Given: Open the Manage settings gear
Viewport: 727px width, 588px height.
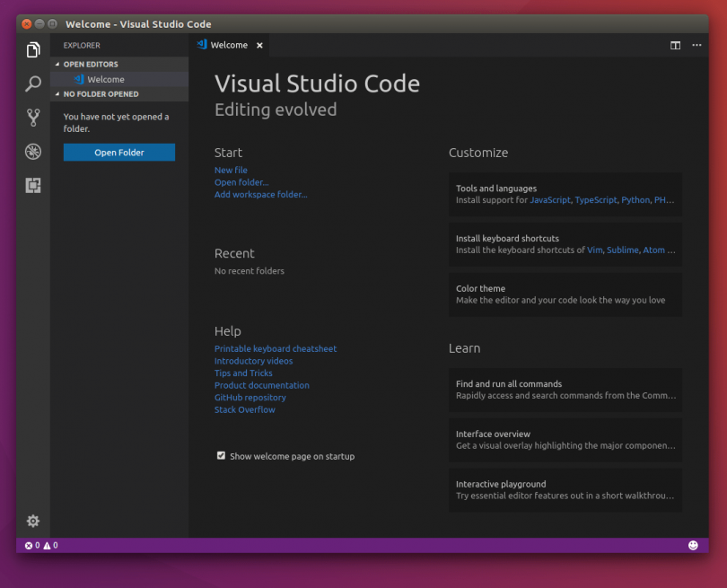Looking at the screenshot, I should [x=32, y=521].
